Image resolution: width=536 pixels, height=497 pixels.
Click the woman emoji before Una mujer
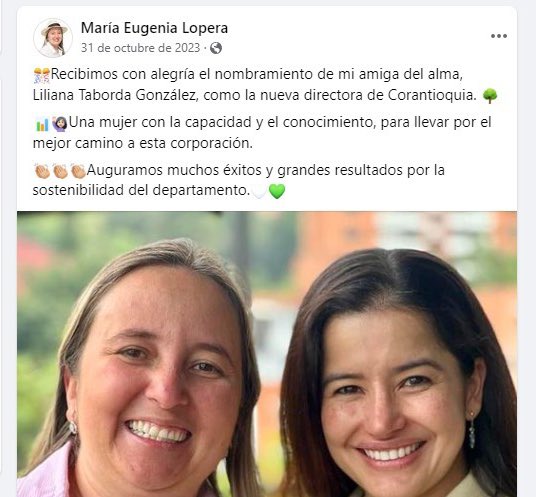pos(59,124)
